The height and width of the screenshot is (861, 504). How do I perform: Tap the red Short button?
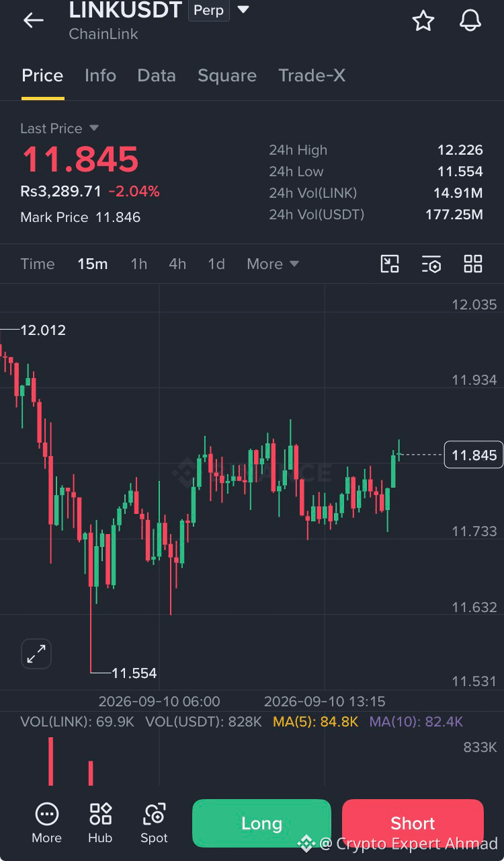[413, 823]
